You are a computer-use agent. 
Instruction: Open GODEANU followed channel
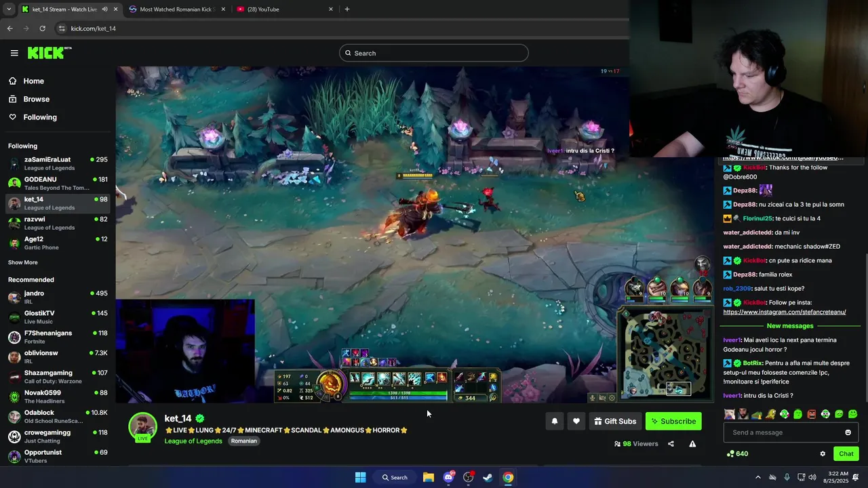(x=58, y=183)
